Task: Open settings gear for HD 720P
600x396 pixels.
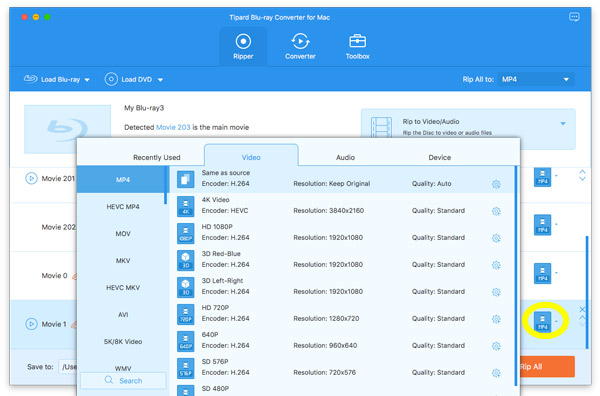Action: pyautogui.click(x=496, y=319)
